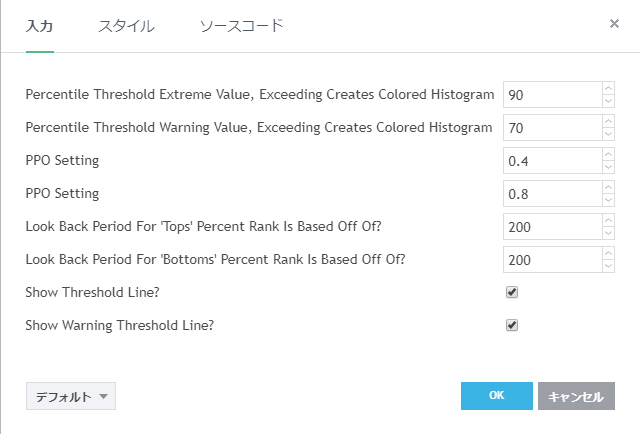This screenshot has height=434, width=640.
Task: Toggle the Show Warning Threshold Line checkbox
Action: [512, 325]
